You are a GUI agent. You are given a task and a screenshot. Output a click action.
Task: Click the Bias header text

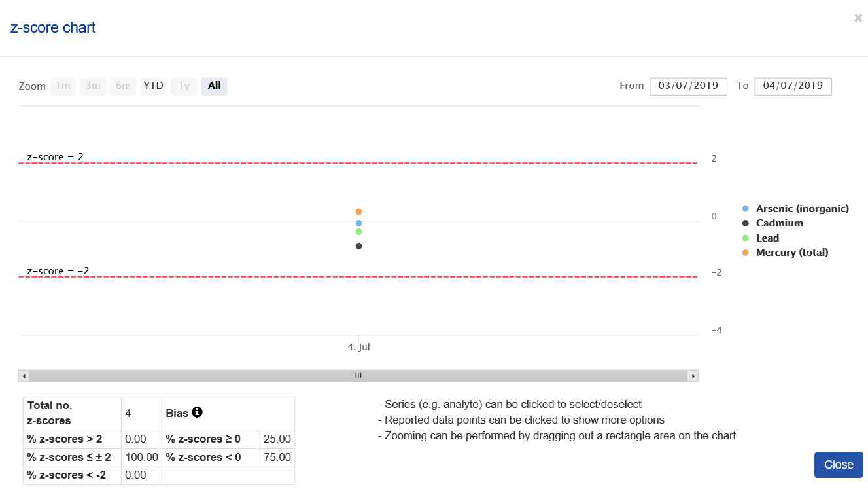tap(177, 413)
